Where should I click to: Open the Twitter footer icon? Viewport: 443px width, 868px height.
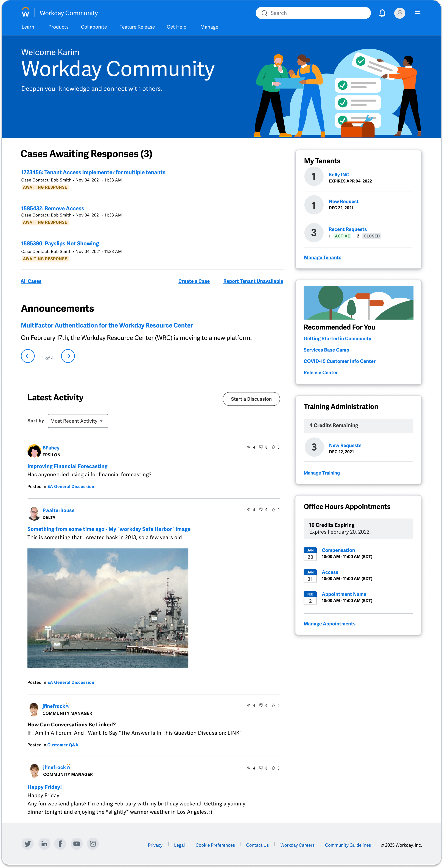click(x=28, y=844)
